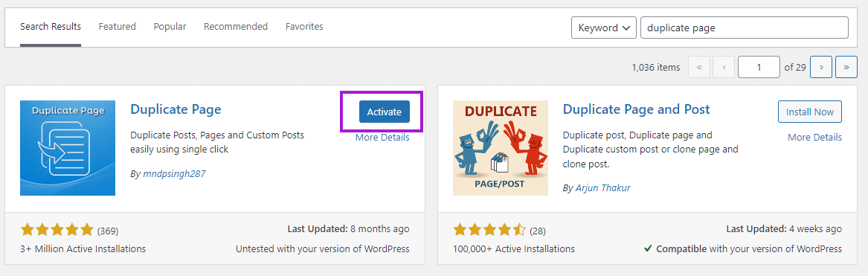Activate the Duplicate Page plugin
Image resolution: width=868 pixels, height=276 pixels.
[x=385, y=112]
